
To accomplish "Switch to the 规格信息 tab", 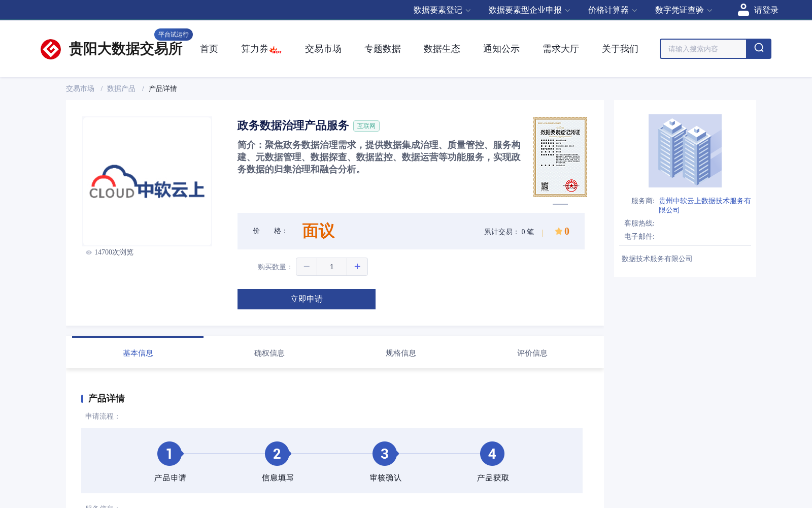I will [x=401, y=353].
